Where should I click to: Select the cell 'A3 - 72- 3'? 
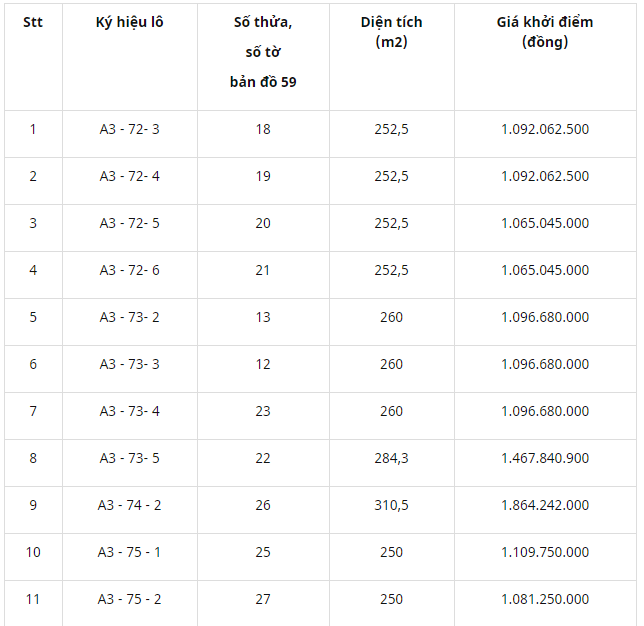tap(129, 129)
